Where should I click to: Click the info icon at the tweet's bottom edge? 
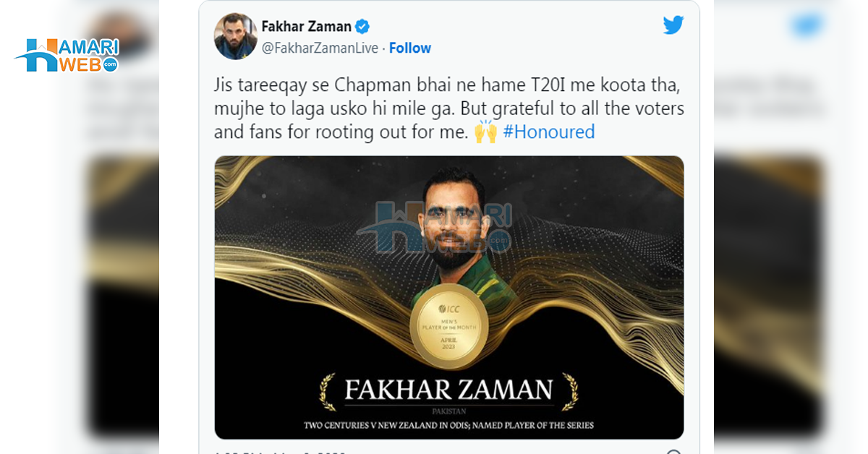pyautogui.click(x=673, y=452)
